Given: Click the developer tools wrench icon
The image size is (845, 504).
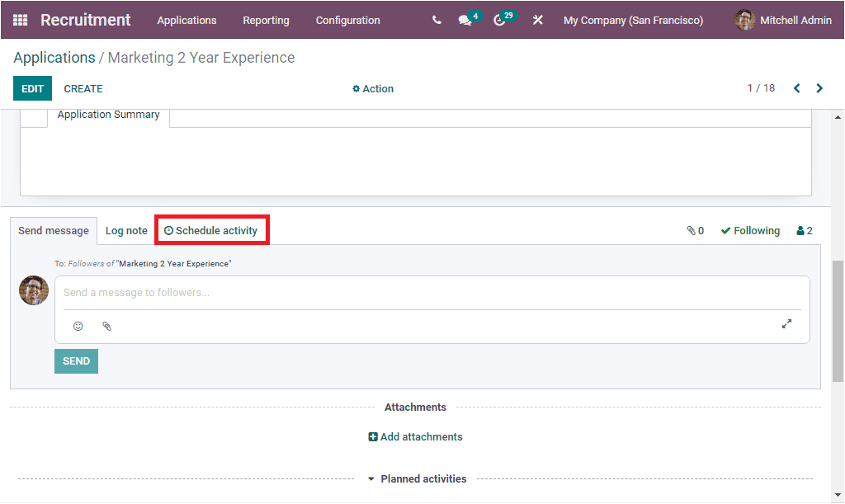Looking at the screenshot, I should 537,20.
